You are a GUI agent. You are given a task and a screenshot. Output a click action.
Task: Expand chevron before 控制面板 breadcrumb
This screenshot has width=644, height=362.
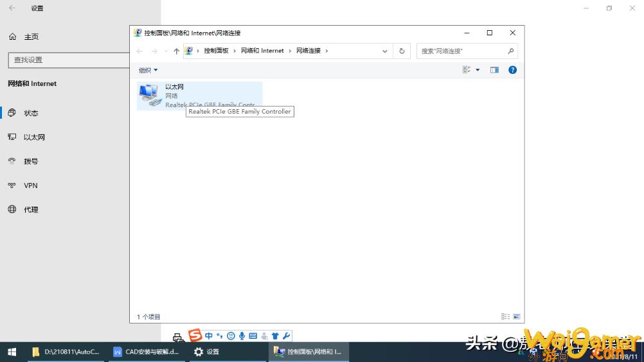198,51
